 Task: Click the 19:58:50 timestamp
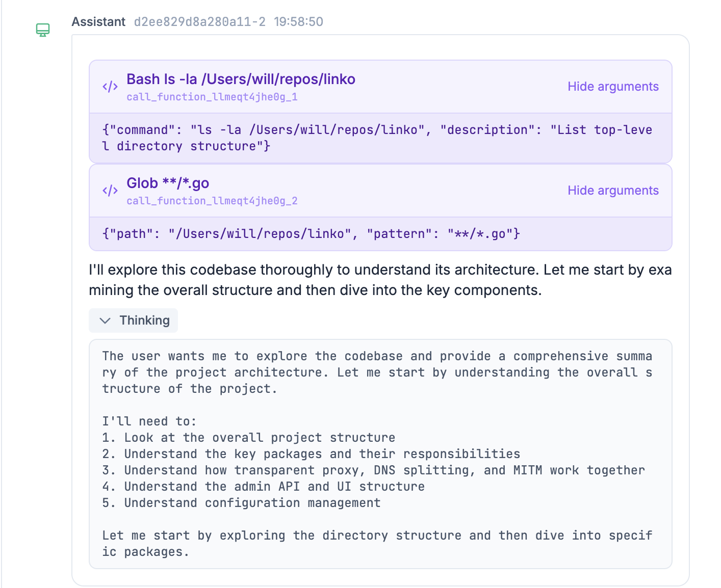coord(298,22)
